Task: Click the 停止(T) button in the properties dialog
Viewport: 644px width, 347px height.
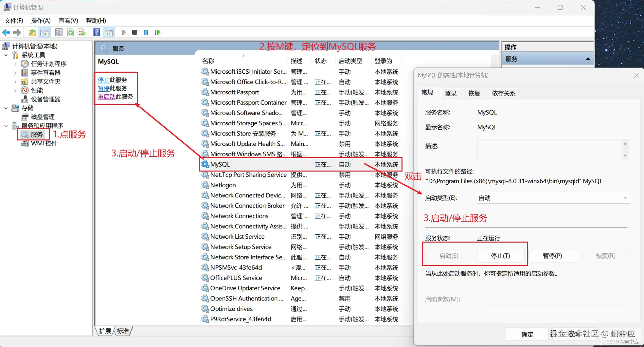Action: tap(501, 256)
